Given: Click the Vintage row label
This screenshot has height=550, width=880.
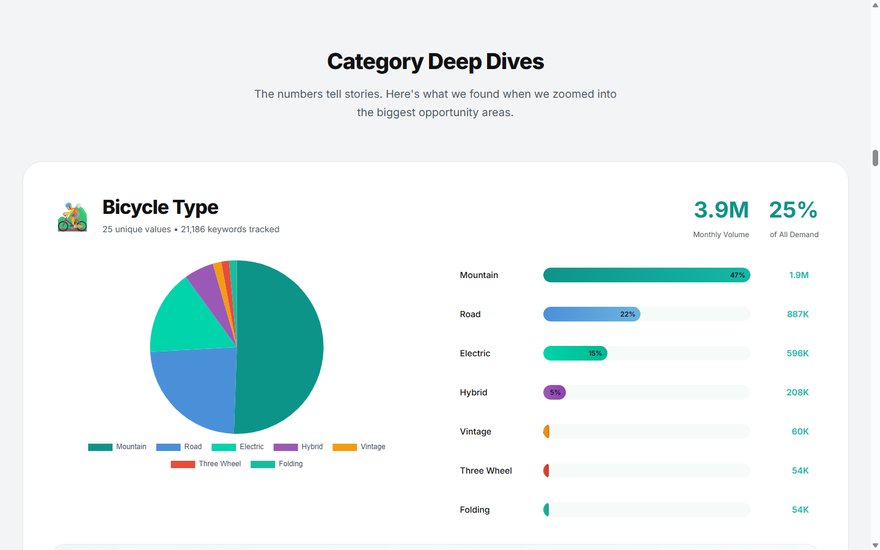Looking at the screenshot, I should coord(475,432).
